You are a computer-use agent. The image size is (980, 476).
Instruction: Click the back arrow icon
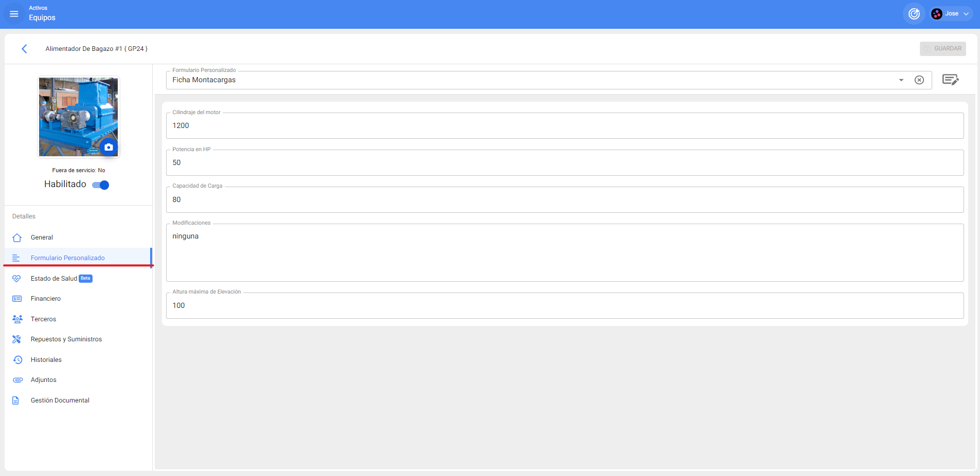(x=24, y=49)
